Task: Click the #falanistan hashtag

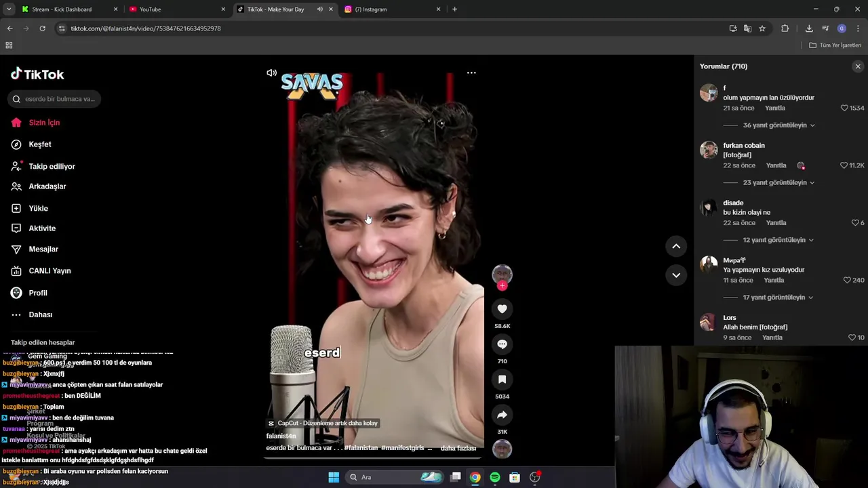Action: click(361, 448)
